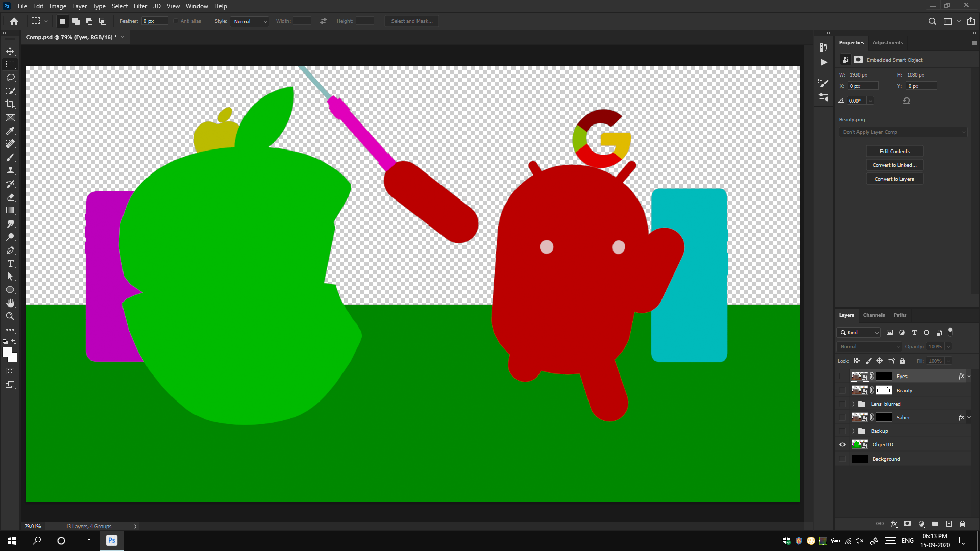The height and width of the screenshot is (551, 980).
Task: Select the Horizontal Type tool
Action: tap(10, 263)
